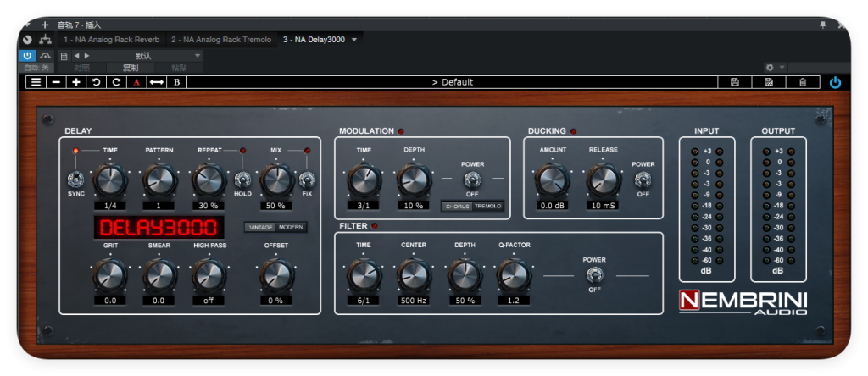Image resolution: width=868 pixels, height=376 pixels.
Task: Click the undo arrow icon
Action: [x=97, y=82]
